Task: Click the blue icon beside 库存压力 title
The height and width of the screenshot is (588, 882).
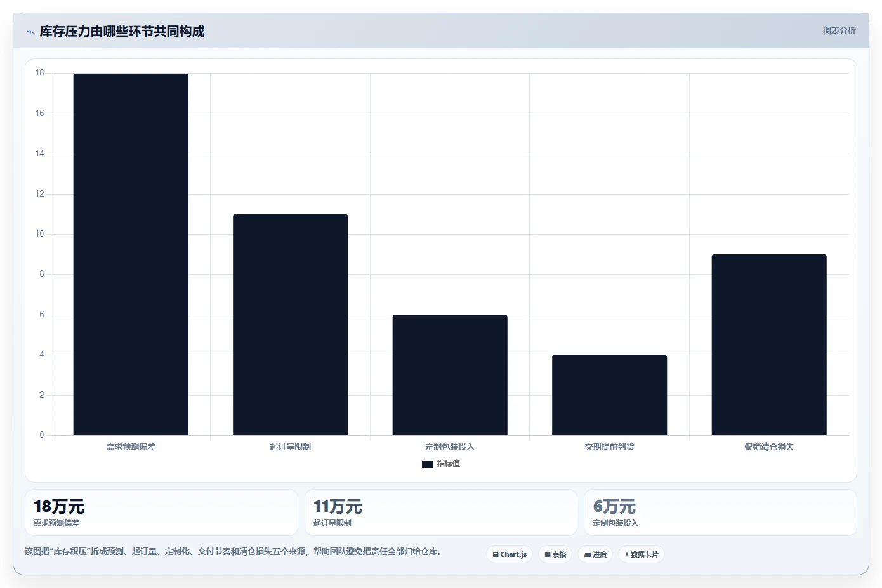Action: pyautogui.click(x=30, y=32)
